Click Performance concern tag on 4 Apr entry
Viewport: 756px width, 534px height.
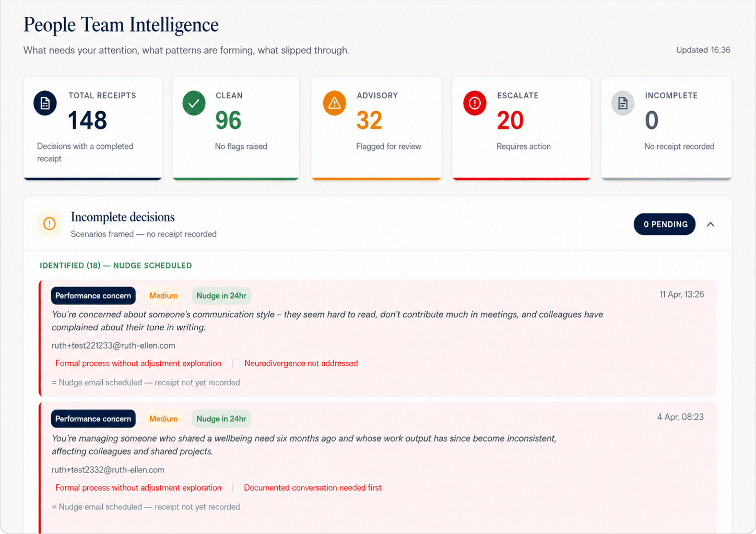point(93,419)
